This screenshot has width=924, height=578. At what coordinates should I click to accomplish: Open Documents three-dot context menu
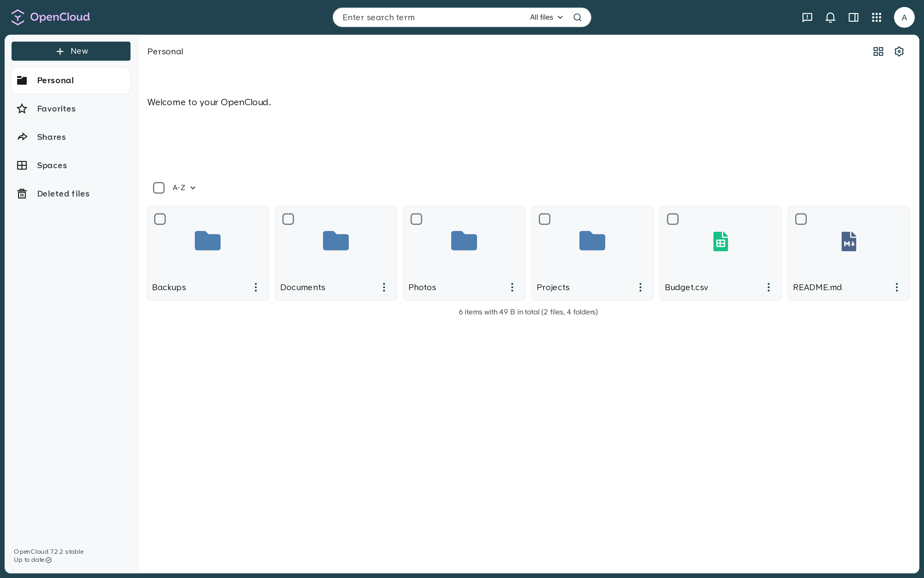pyautogui.click(x=384, y=287)
